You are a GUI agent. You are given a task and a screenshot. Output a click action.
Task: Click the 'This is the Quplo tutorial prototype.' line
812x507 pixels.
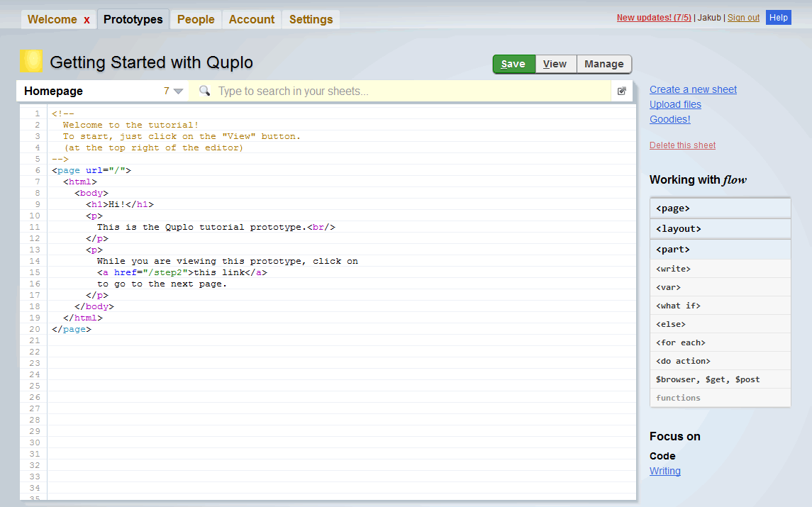tap(216, 228)
